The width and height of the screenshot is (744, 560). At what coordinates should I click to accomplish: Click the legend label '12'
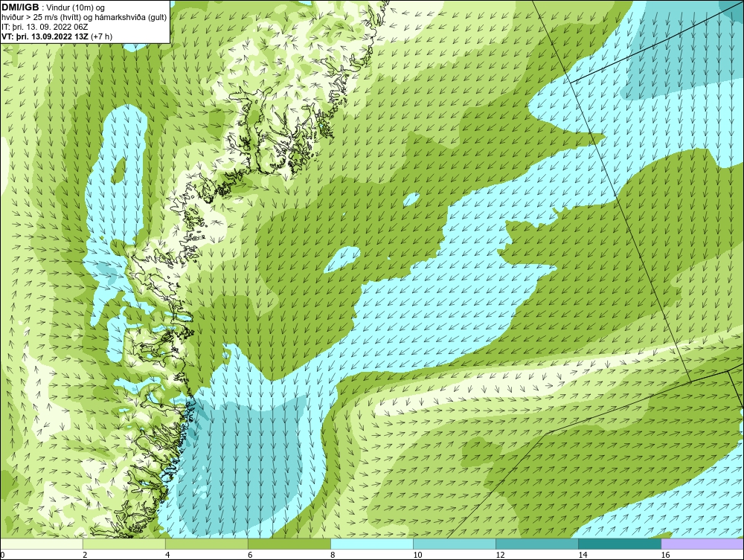pos(500,555)
